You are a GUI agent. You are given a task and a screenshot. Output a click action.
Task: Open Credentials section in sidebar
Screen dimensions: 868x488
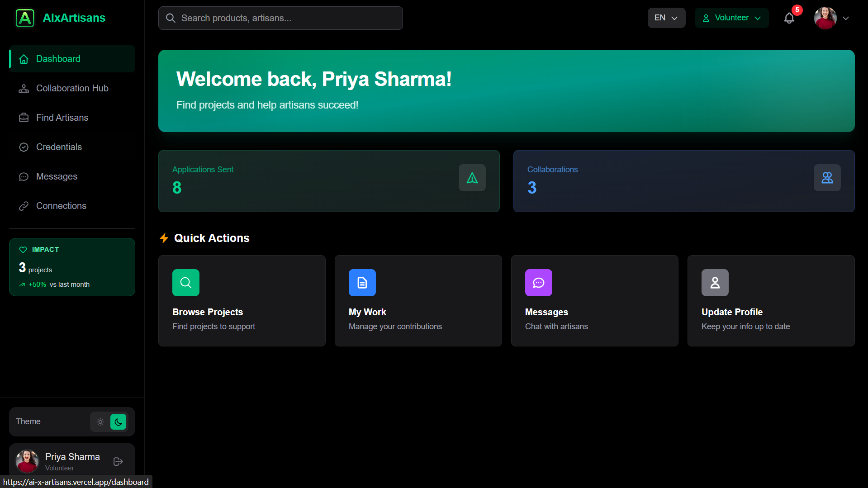tap(72, 147)
